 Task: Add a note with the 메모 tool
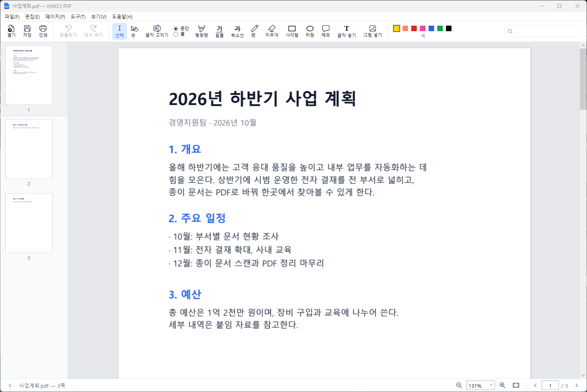pyautogui.click(x=326, y=31)
